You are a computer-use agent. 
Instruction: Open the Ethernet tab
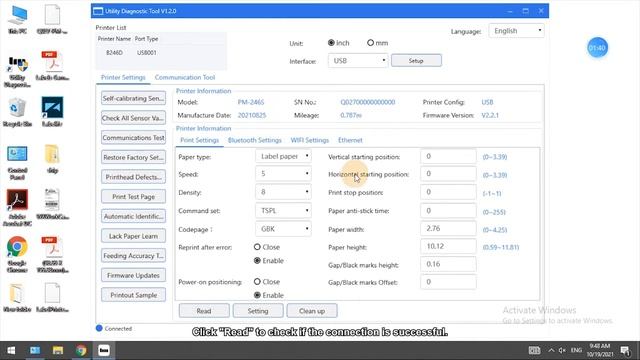click(x=350, y=140)
